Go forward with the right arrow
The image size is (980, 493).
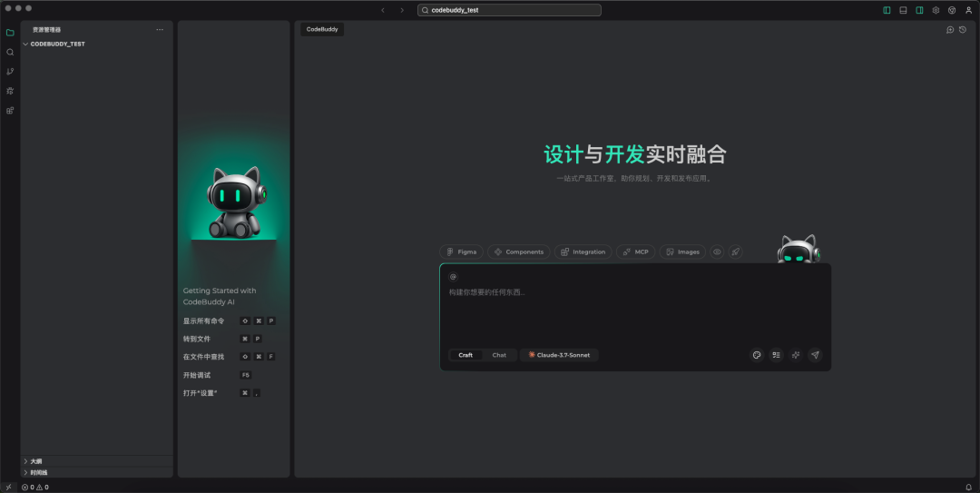tap(402, 10)
